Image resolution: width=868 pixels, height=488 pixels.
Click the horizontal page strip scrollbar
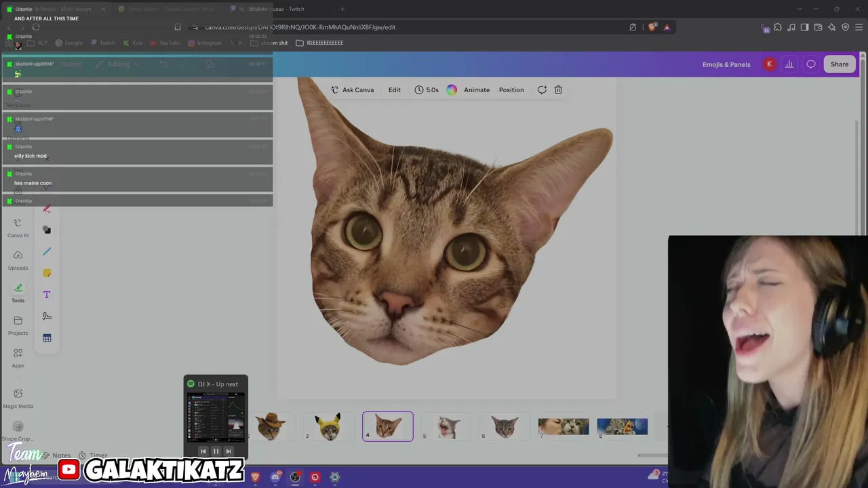[x=652, y=455]
